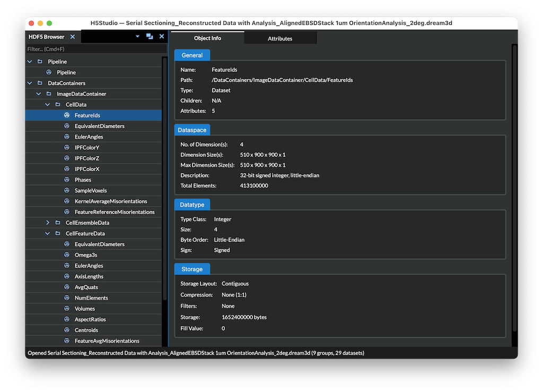
Task: Click the General section header button
Action: coord(191,55)
